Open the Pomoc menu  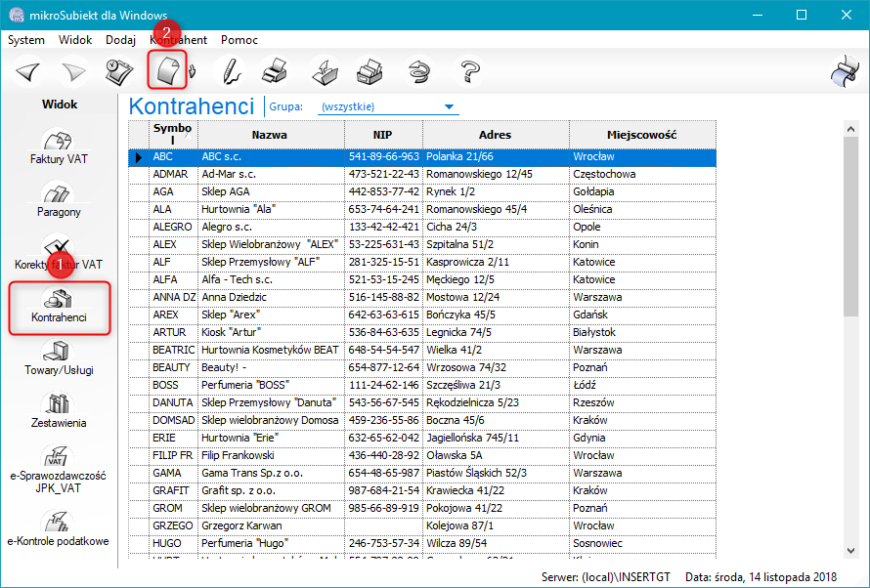click(x=239, y=40)
